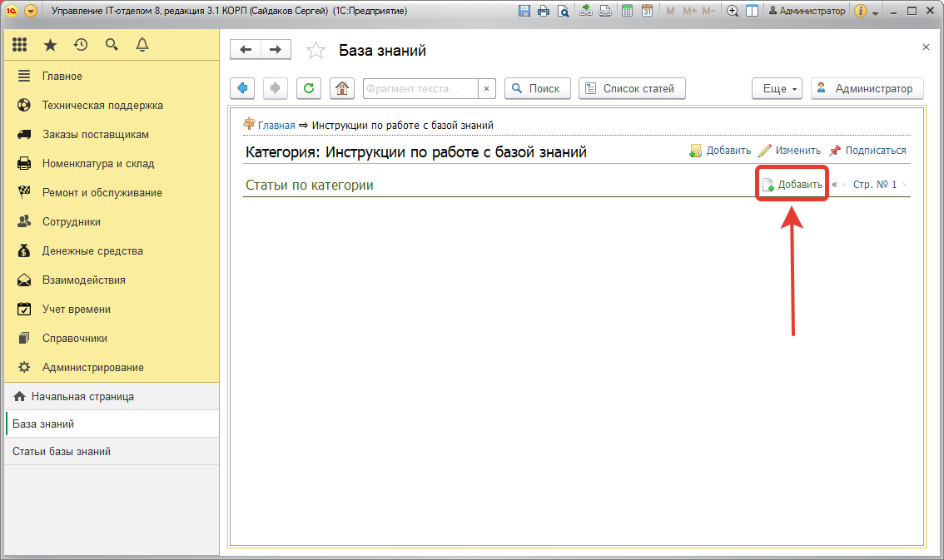
Task: Click the Print Preview icon in the title bar
Action: (563, 11)
